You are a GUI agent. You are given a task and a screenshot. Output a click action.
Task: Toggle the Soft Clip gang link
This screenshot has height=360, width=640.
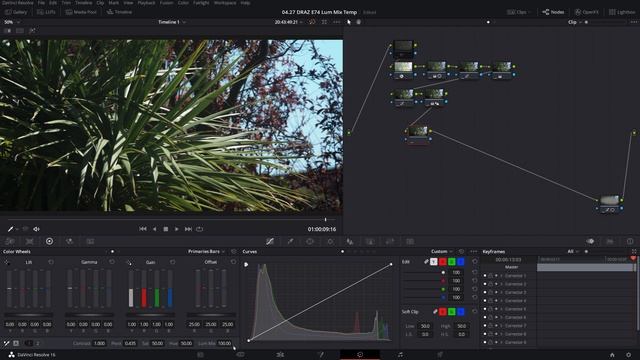point(435,312)
